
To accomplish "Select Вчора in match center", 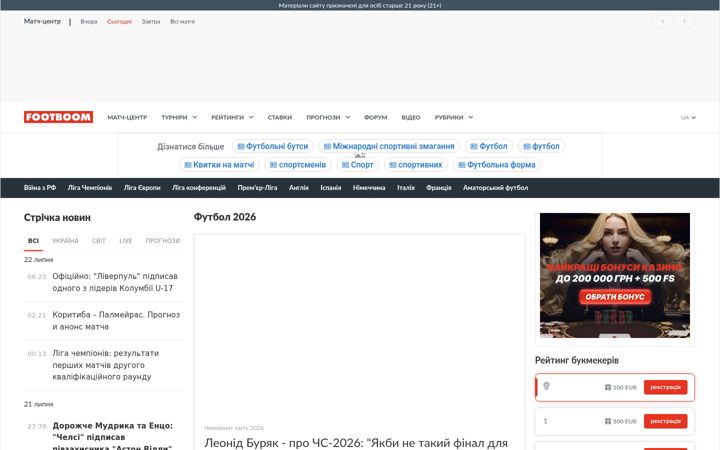I will [89, 22].
